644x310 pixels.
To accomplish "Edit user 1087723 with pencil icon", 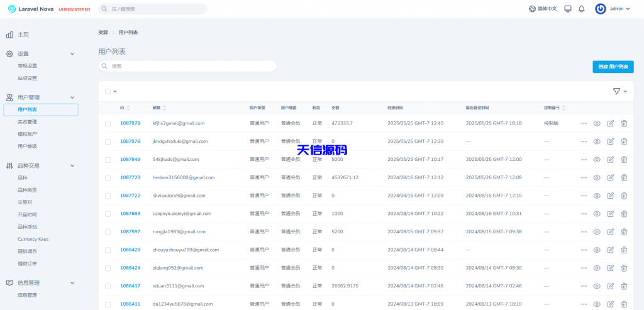I will [611, 177].
